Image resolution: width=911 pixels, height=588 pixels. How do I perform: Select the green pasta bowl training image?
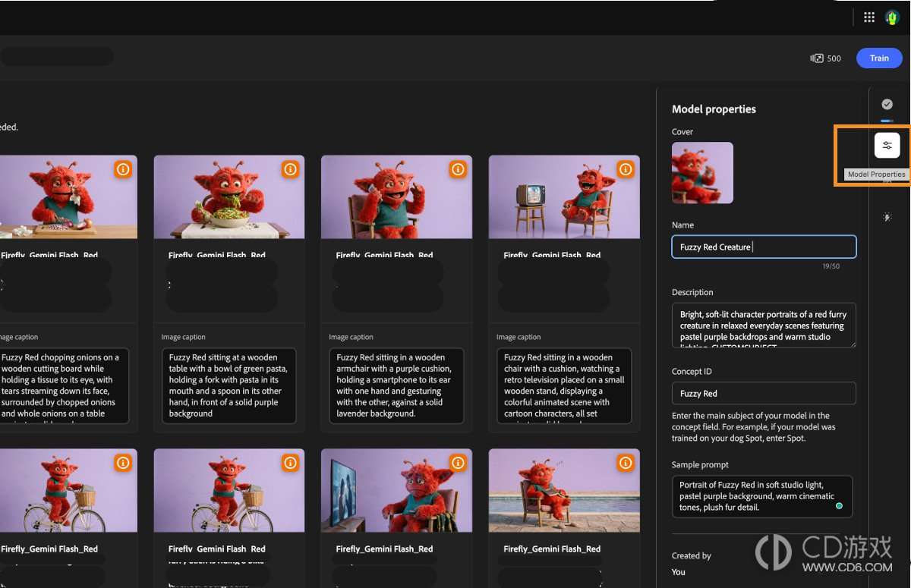click(229, 197)
